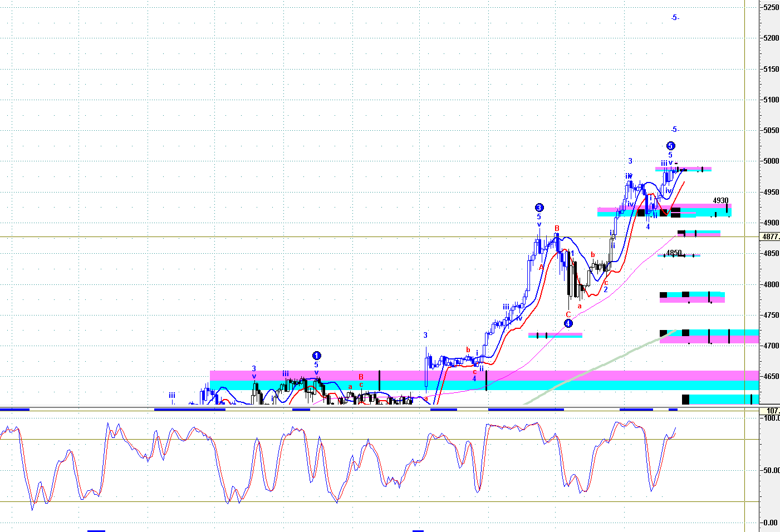Click the 5050 price axis label
The image size is (780, 532).
(771, 131)
